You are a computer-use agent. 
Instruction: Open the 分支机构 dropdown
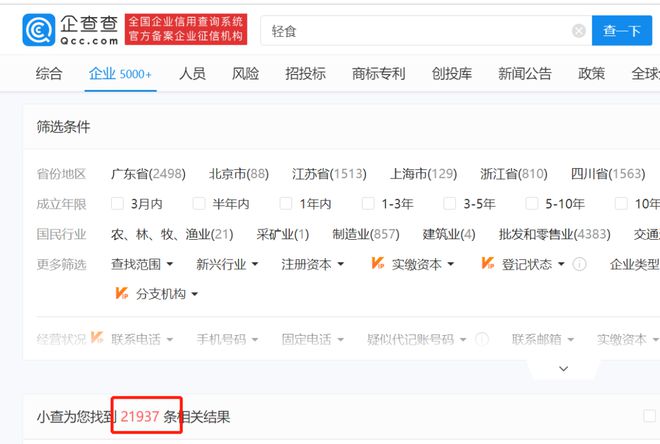click(167, 294)
